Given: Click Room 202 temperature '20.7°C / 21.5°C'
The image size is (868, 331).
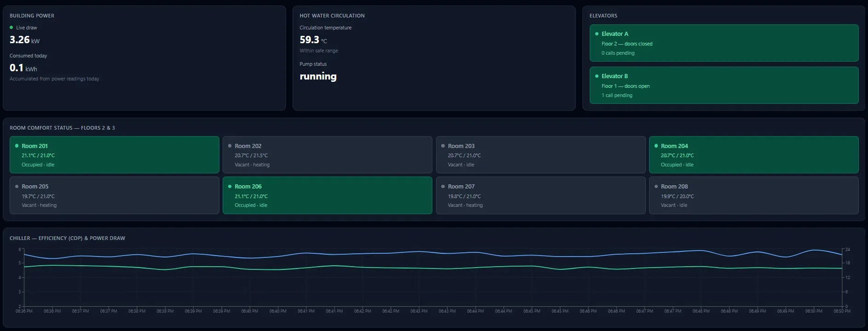Looking at the screenshot, I should click(x=251, y=155).
